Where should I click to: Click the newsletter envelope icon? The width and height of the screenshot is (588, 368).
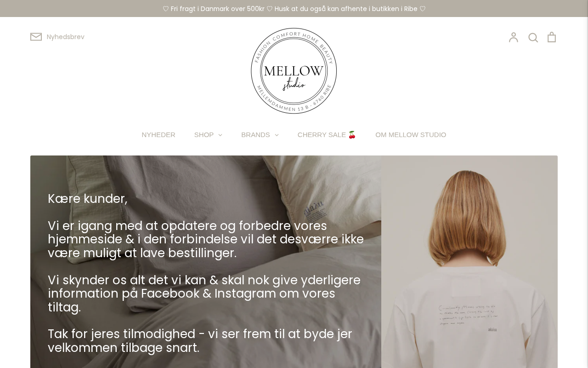click(x=36, y=37)
